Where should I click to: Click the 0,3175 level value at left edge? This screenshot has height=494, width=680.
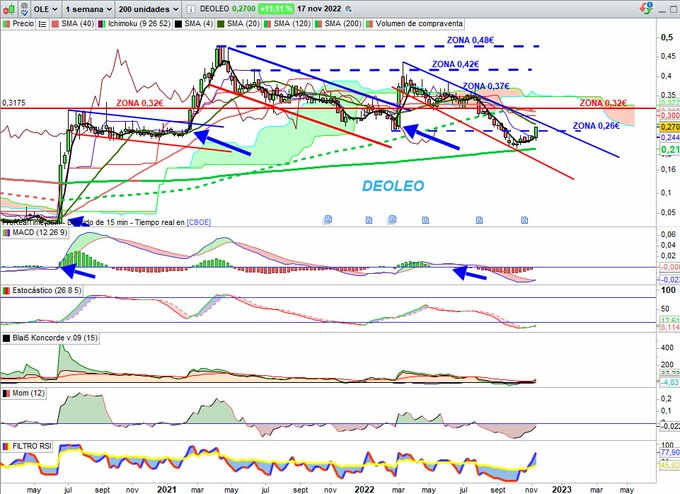pyautogui.click(x=13, y=103)
